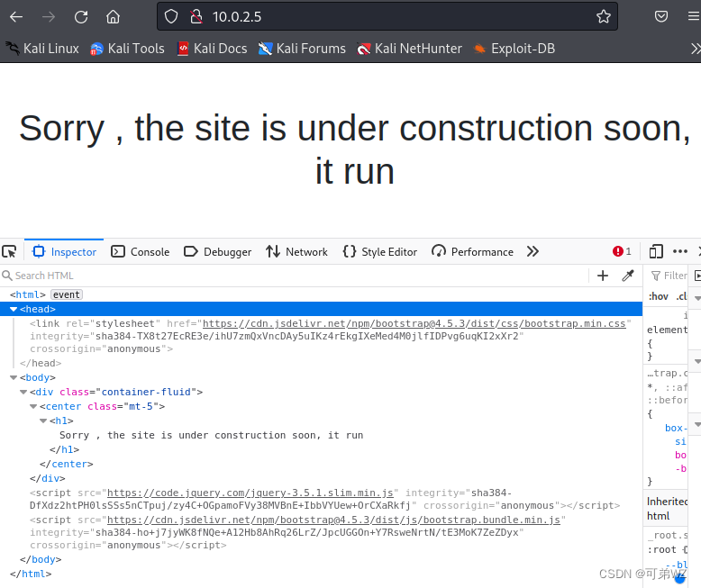Image resolution: width=701 pixels, height=588 pixels.
Task: Select the closing center tag
Action: pyautogui.click(x=66, y=464)
